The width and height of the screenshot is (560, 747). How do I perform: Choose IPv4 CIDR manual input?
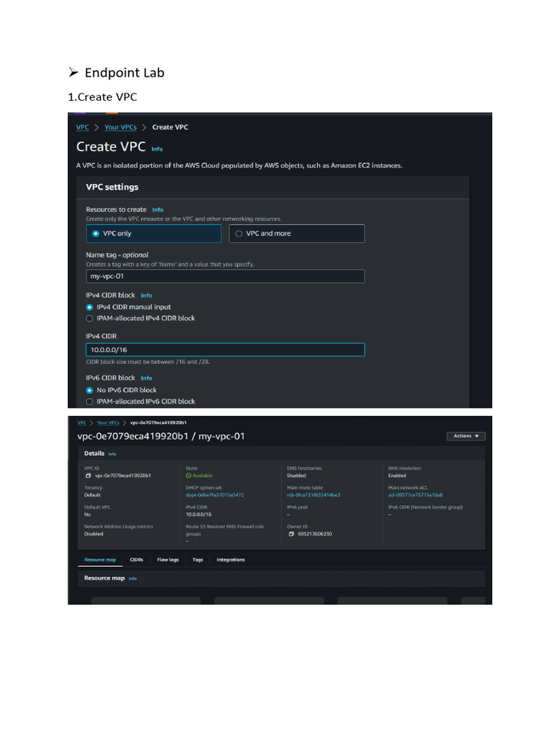point(90,307)
